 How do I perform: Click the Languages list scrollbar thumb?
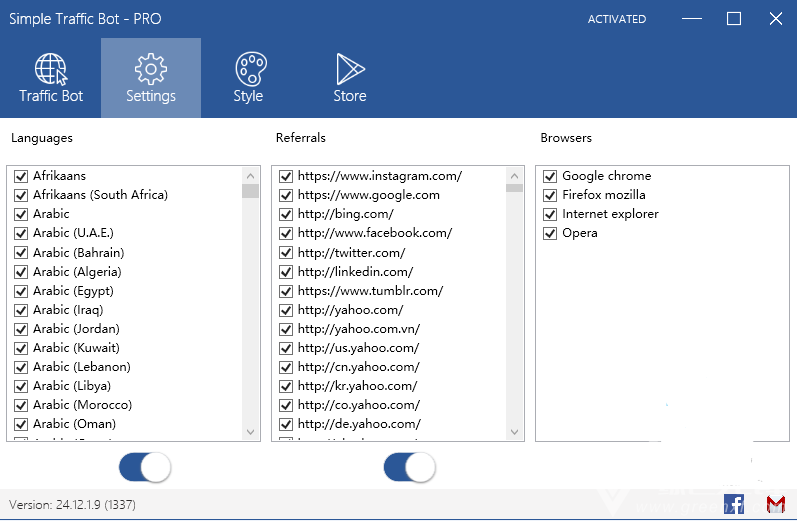[x=250, y=191]
